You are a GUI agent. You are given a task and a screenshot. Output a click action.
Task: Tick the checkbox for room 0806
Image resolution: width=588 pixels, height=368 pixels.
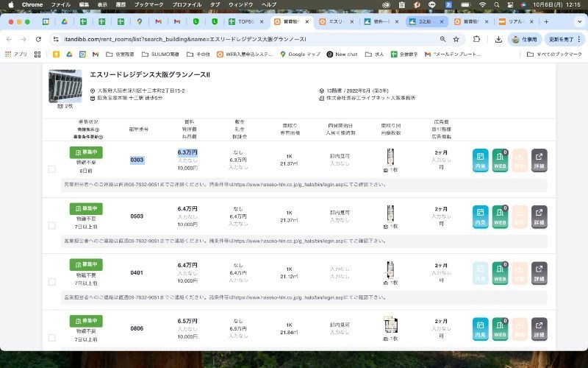pyautogui.click(x=52, y=338)
